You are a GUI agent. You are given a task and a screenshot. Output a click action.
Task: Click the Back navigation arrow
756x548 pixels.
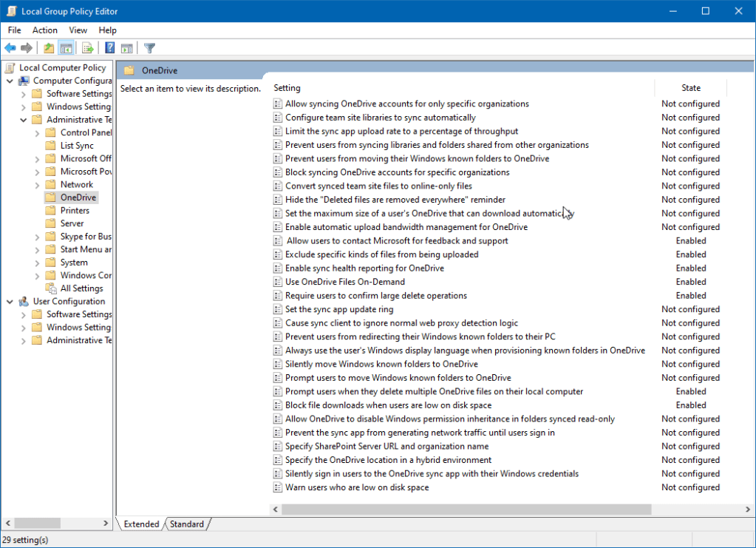10,47
